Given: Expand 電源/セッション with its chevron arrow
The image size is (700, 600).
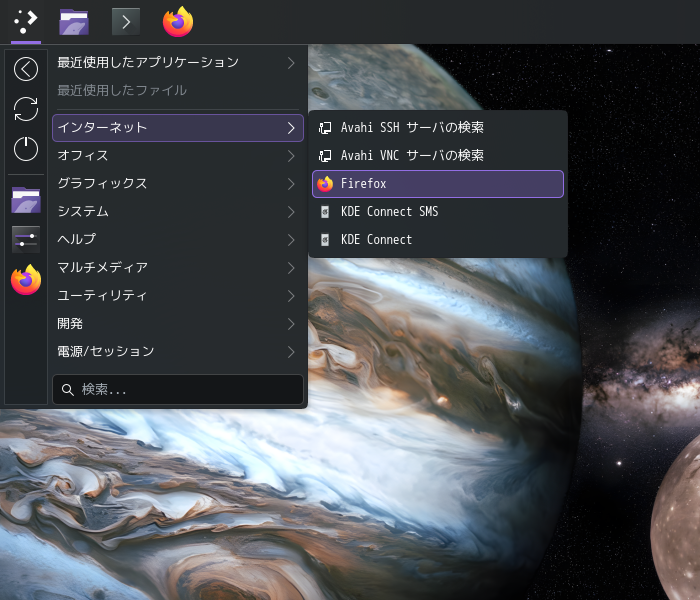Looking at the screenshot, I should tap(291, 352).
